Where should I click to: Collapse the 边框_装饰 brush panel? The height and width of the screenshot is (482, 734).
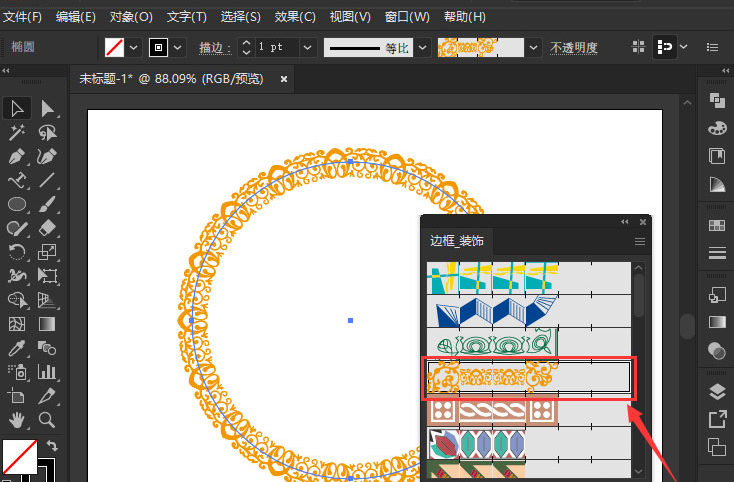[x=625, y=222]
